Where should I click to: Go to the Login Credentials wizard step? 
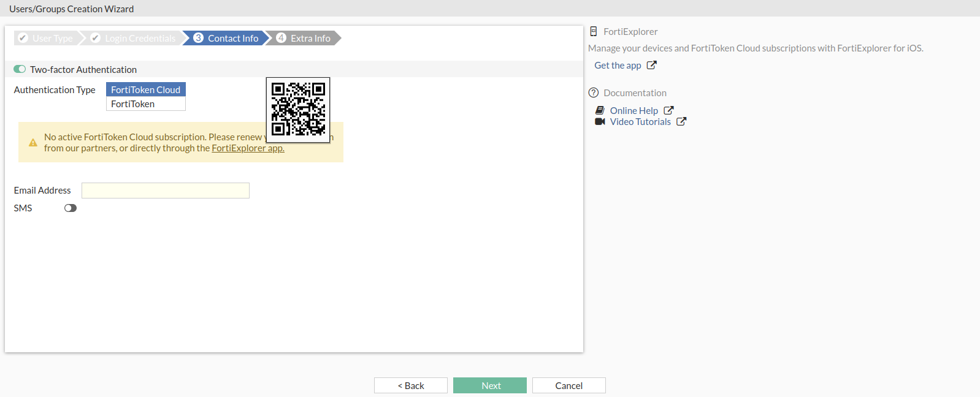pyautogui.click(x=134, y=38)
